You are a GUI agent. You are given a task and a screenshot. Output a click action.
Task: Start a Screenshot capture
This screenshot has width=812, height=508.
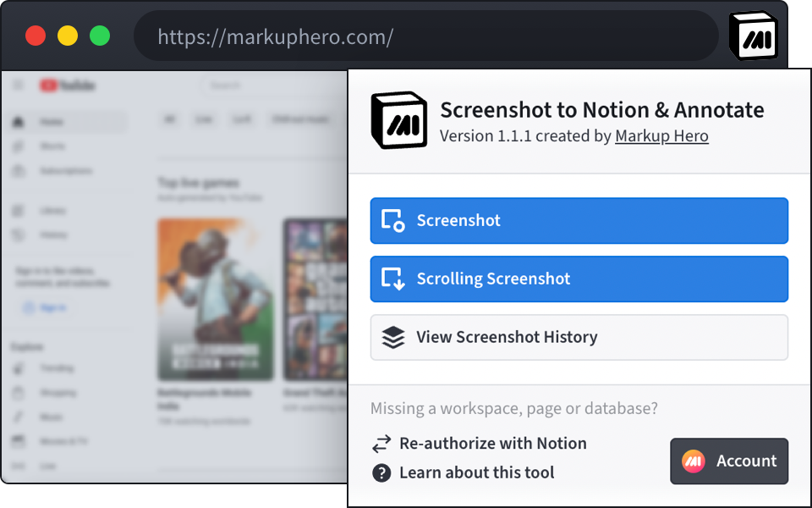coord(579,221)
